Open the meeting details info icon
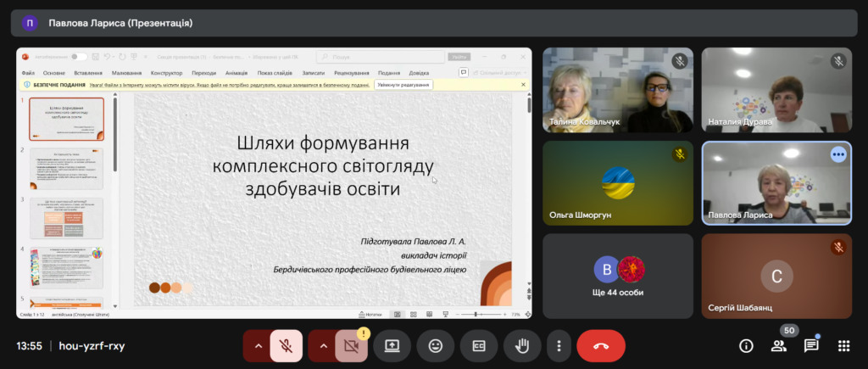 click(x=746, y=346)
